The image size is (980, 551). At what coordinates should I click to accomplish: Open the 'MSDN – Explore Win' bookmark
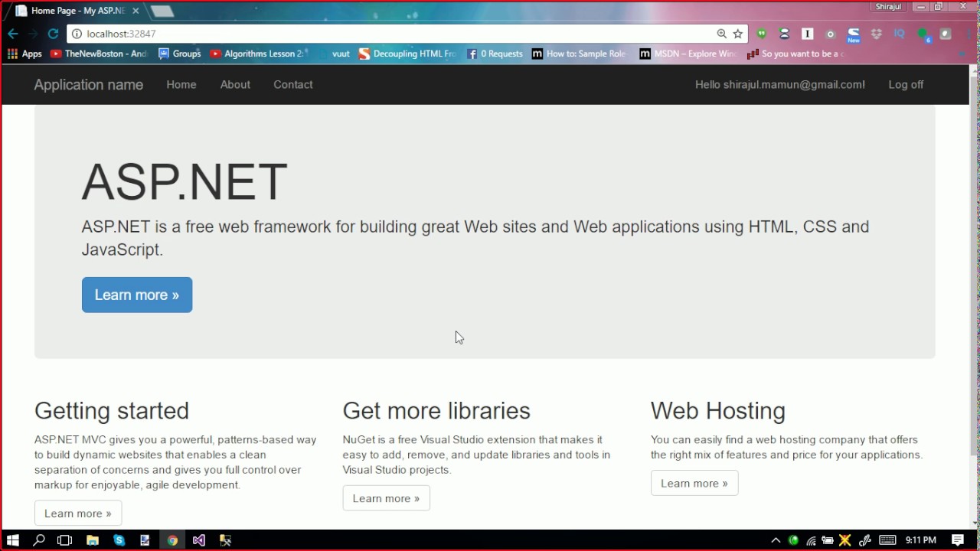tap(688, 54)
